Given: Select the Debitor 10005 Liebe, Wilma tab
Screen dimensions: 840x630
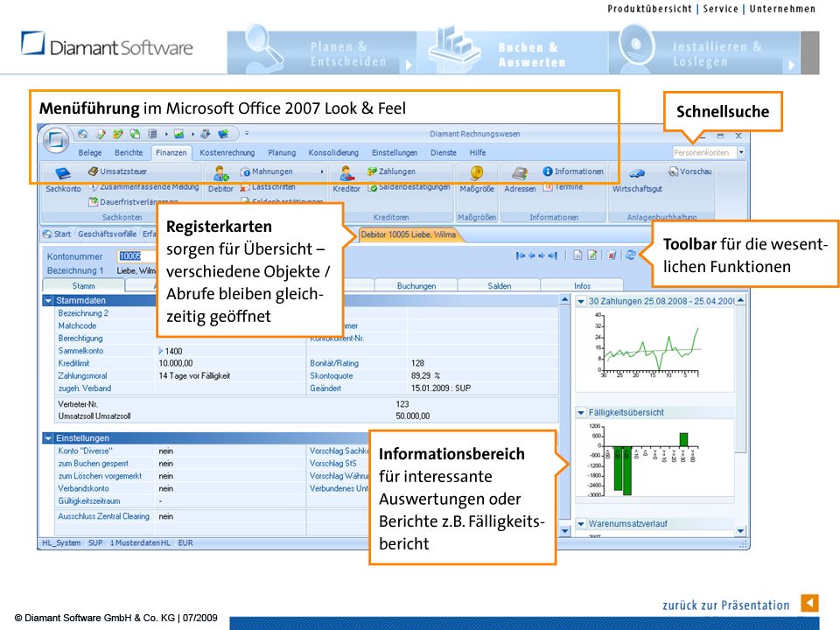Looking at the screenshot, I should (409, 234).
